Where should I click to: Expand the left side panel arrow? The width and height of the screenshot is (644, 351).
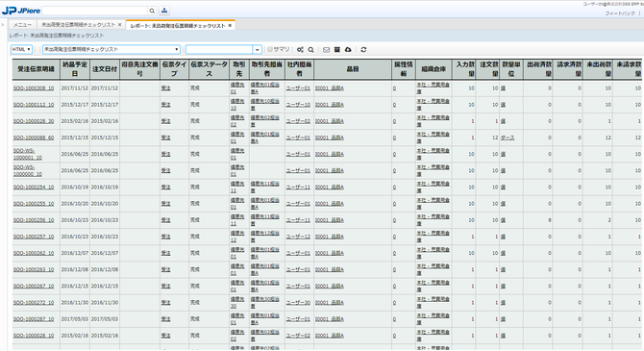[3, 25]
